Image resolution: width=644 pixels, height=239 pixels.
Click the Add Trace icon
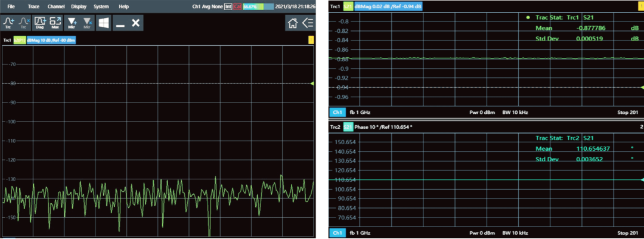[x=8, y=23]
